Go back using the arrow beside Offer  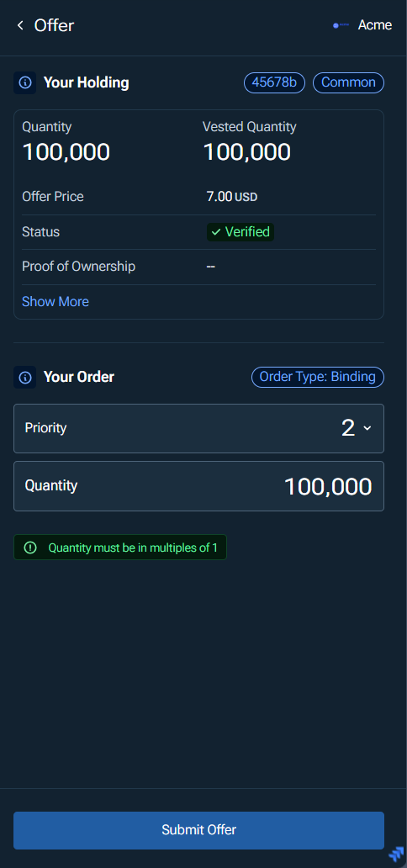(x=20, y=25)
